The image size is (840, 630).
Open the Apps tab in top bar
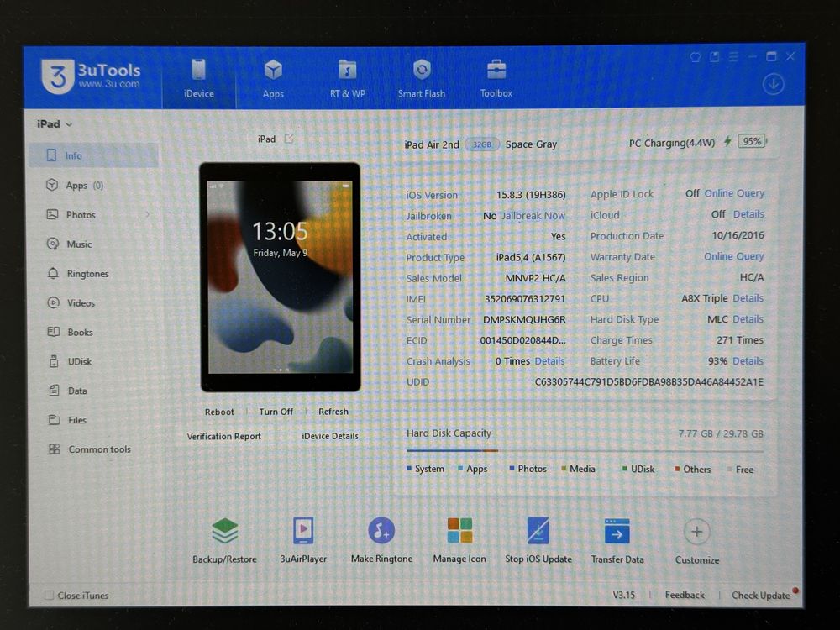point(273,79)
